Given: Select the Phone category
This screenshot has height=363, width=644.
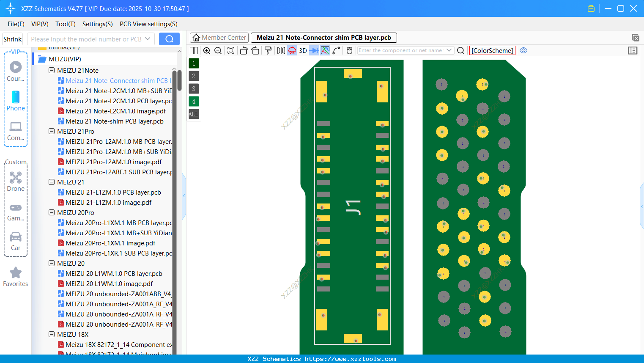Looking at the screenshot, I should 16,101.
